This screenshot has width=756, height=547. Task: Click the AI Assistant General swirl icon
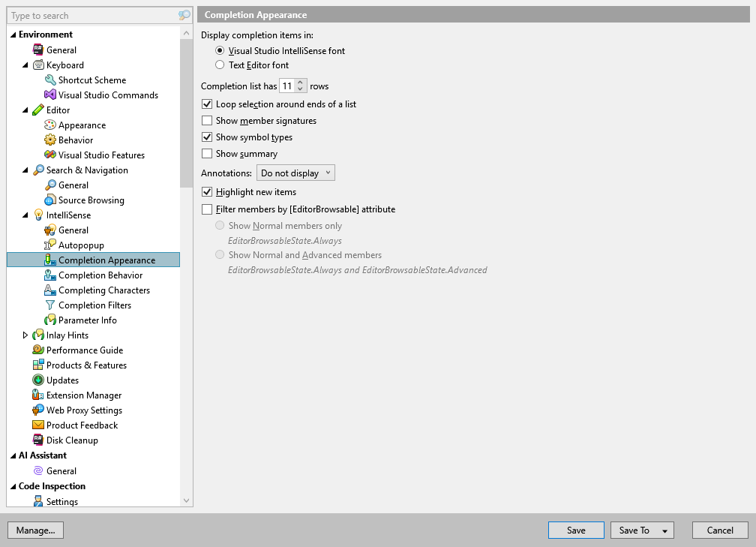pos(38,470)
